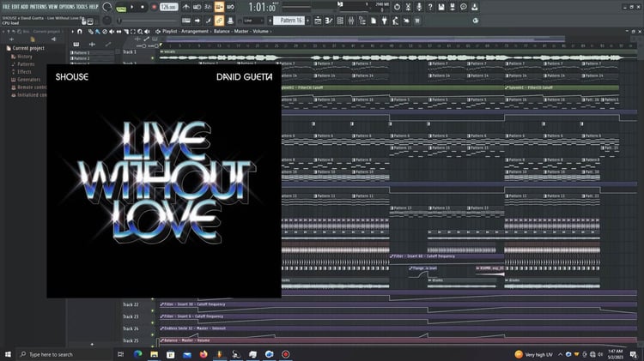
Task: Click the render/export audio icon
Action: (x=453, y=7)
